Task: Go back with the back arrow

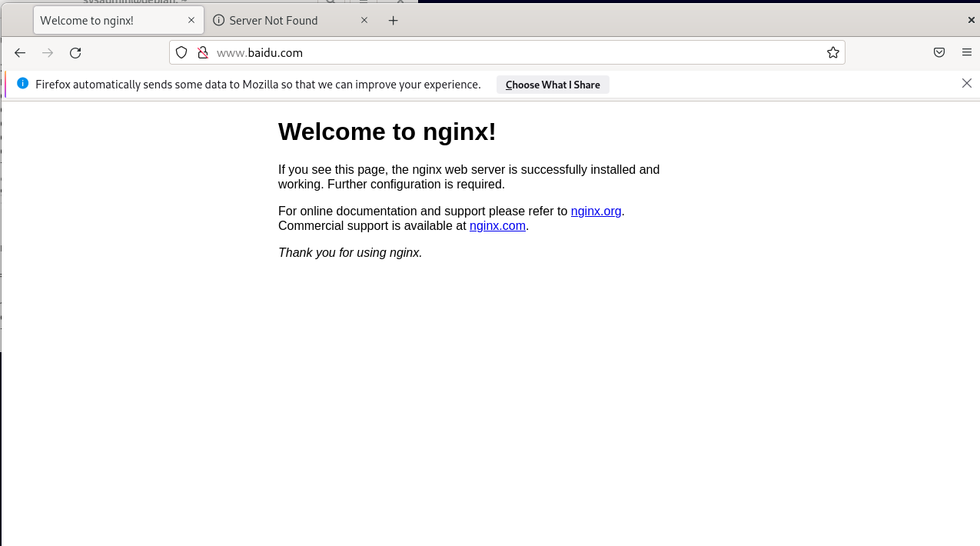Action: (20, 52)
